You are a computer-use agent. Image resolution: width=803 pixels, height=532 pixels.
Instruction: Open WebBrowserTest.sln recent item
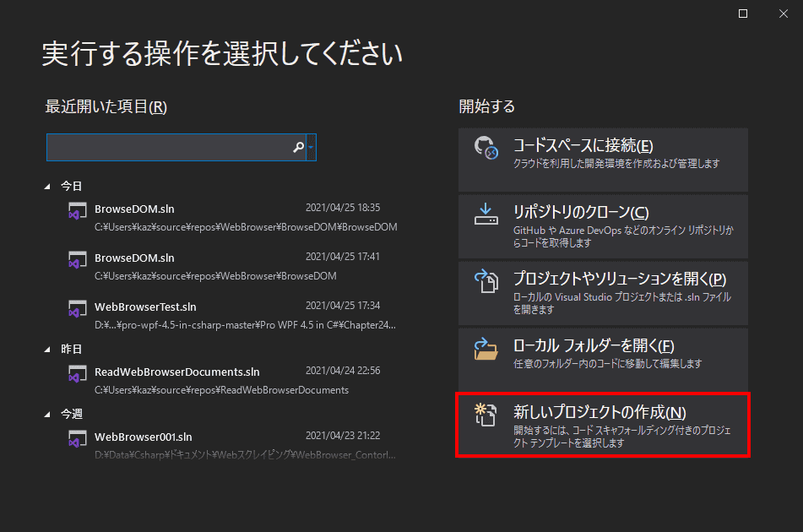click(233, 316)
